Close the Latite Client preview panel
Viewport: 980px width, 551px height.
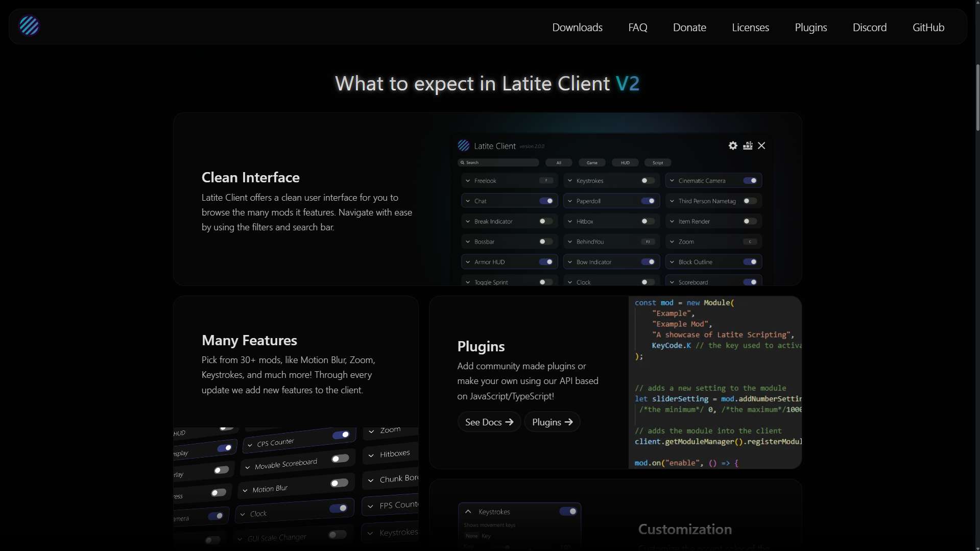[761, 146]
